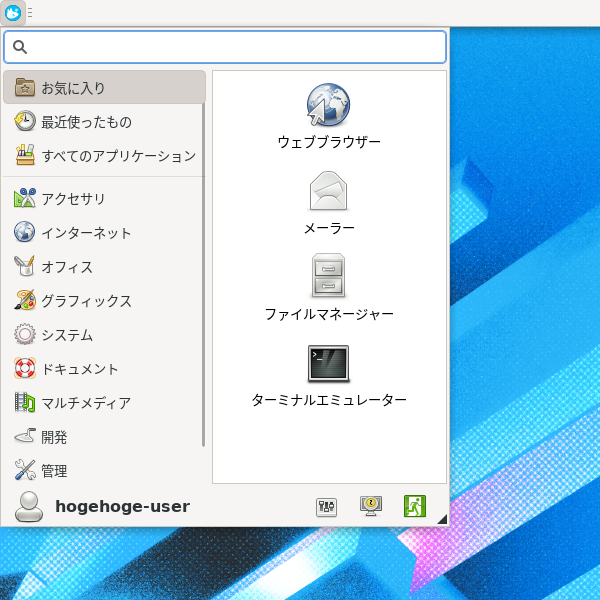Click the hogehoge-user name label
Viewport: 600px width, 600px height.
tap(122, 506)
